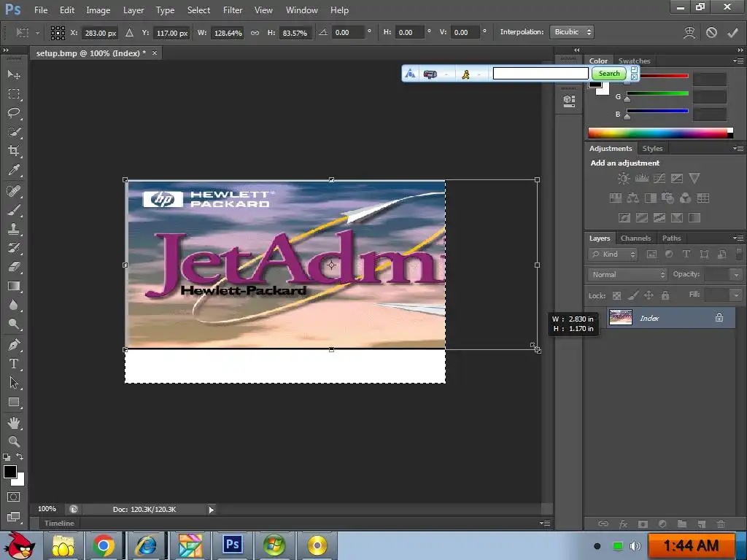Select the Move tool
747x560 pixels.
pyautogui.click(x=14, y=75)
